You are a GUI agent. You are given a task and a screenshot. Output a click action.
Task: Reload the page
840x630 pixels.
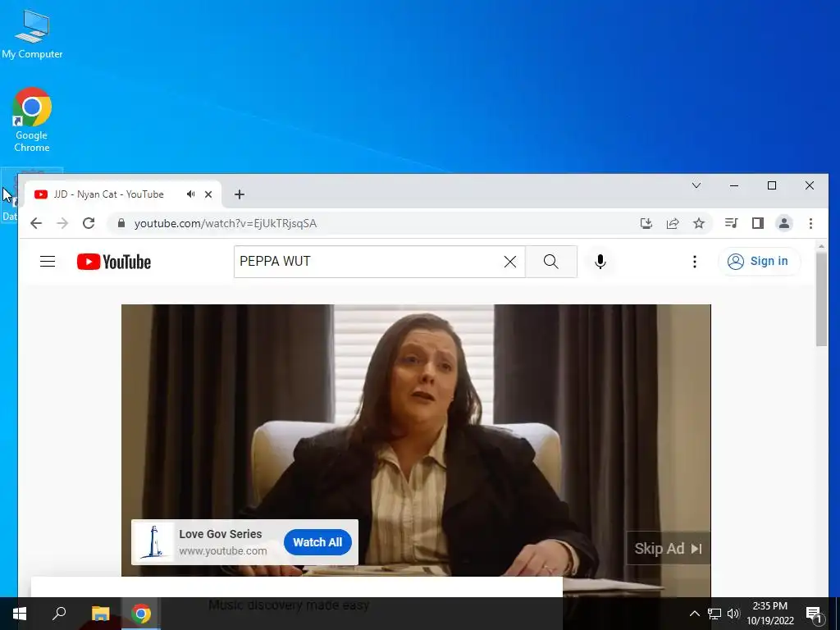click(x=89, y=223)
